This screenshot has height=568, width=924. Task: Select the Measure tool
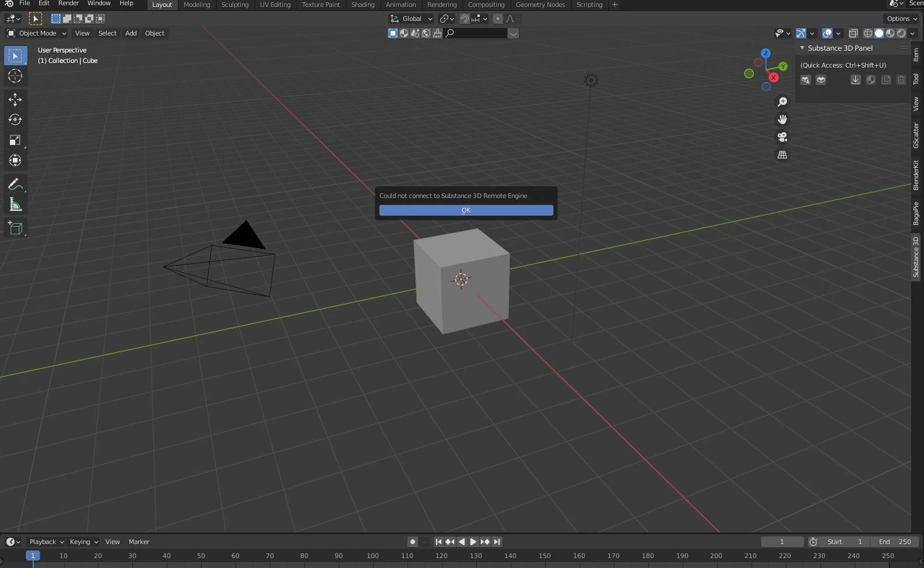pos(15,204)
